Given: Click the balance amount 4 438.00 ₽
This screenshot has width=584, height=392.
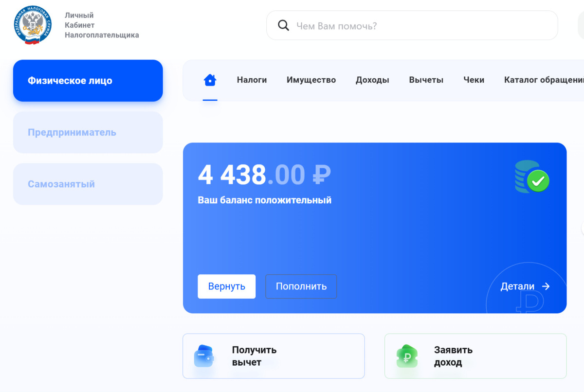Looking at the screenshot, I should click(264, 175).
